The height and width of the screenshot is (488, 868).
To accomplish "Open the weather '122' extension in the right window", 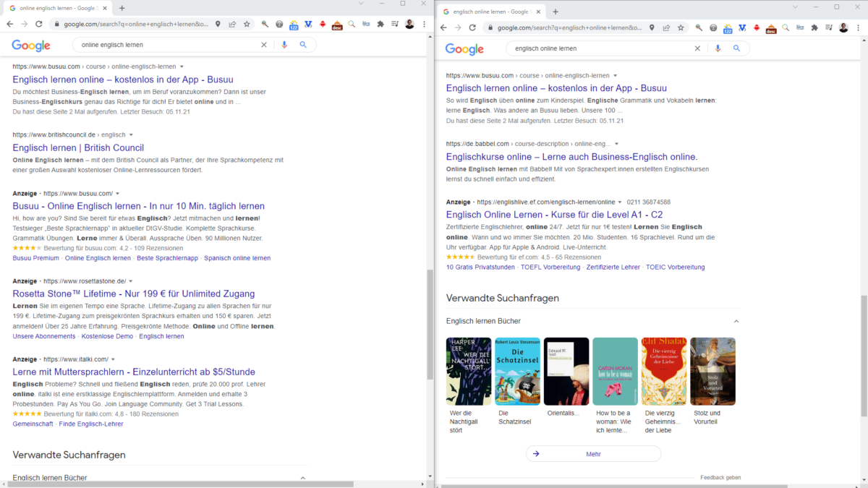I will [x=728, y=28].
